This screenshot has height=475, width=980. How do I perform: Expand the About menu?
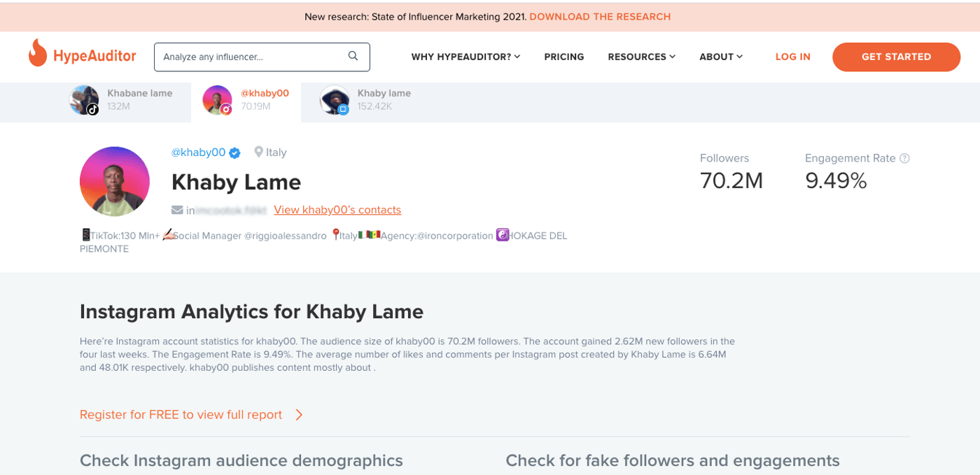(720, 57)
